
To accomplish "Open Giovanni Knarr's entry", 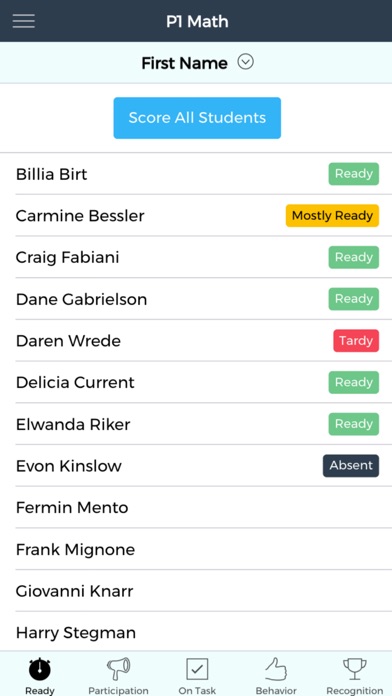I will point(196,591).
